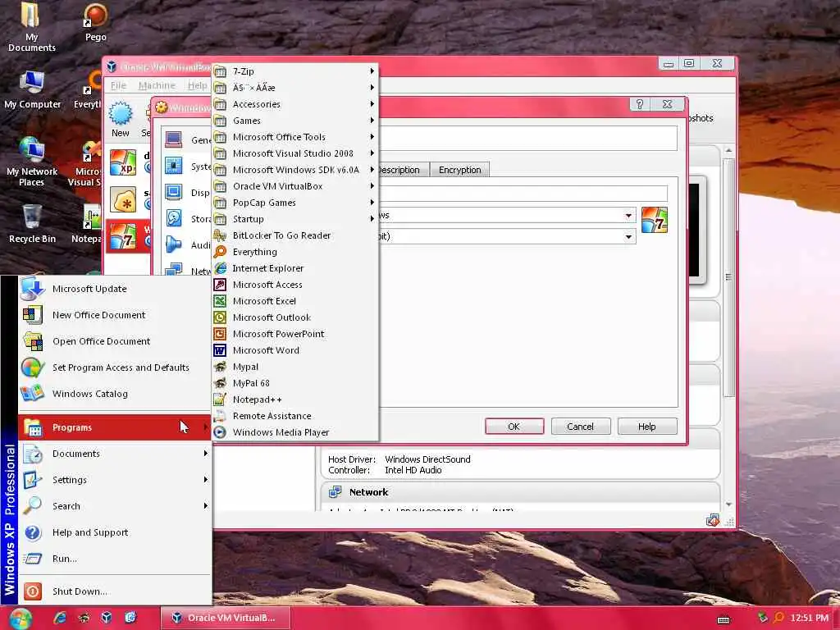Expand the Search submenu arrow
Viewport: 840px width, 630px height.
(206, 506)
